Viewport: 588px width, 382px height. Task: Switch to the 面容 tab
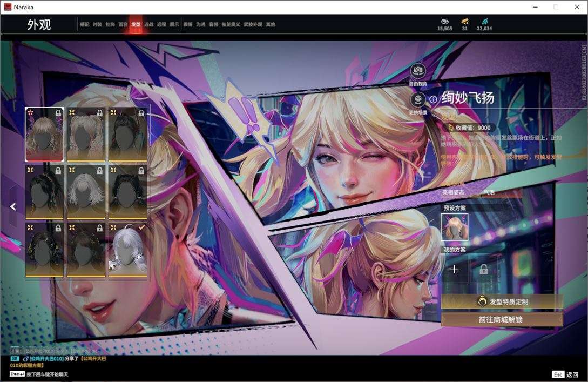(x=123, y=24)
